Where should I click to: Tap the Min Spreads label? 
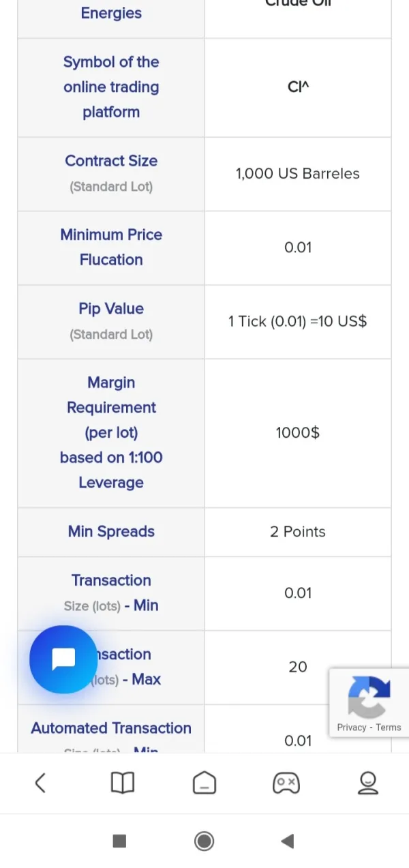point(111,532)
